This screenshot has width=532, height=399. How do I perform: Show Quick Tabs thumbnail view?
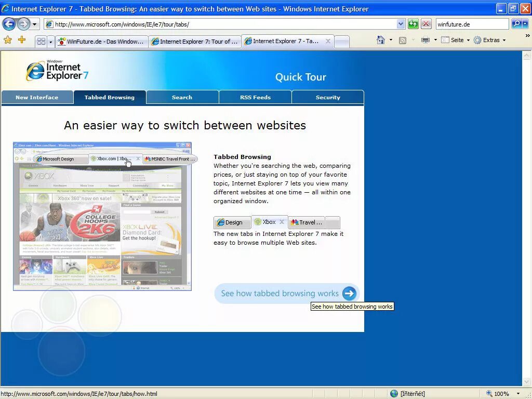(41, 42)
